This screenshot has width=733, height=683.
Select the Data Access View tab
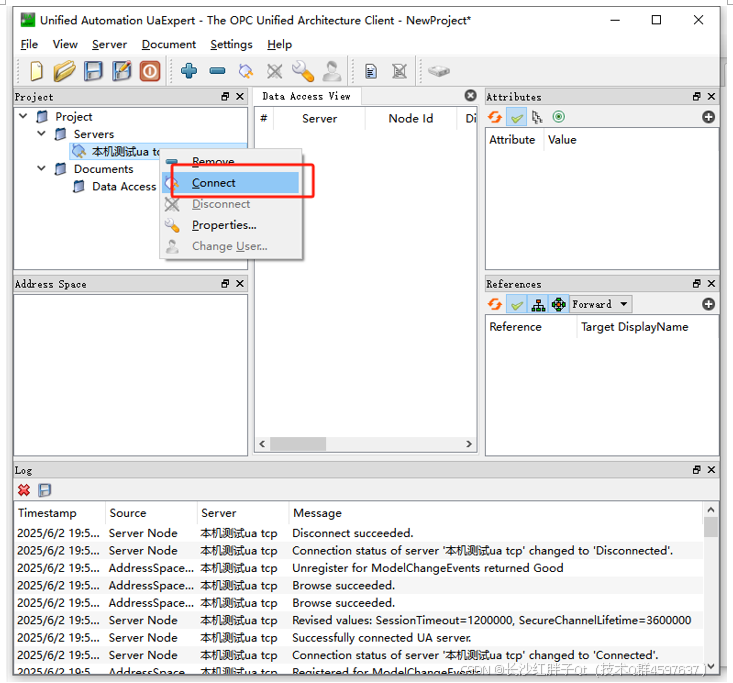click(x=306, y=96)
